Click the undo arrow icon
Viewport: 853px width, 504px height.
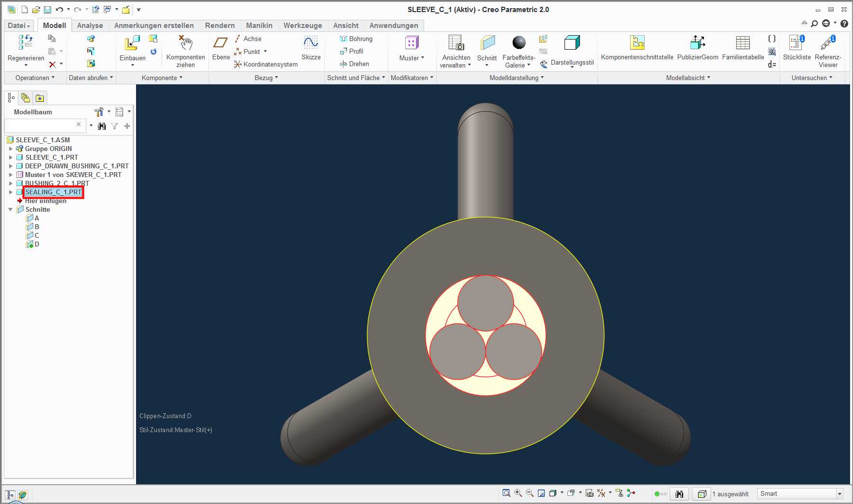[x=59, y=10]
